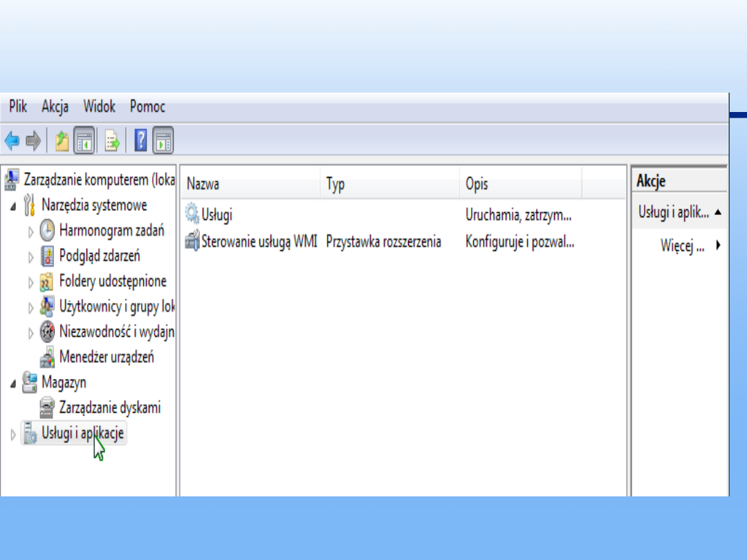The image size is (747, 560).
Task: Click the blue Back arrow in toolbar
Action: pyautogui.click(x=12, y=142)
